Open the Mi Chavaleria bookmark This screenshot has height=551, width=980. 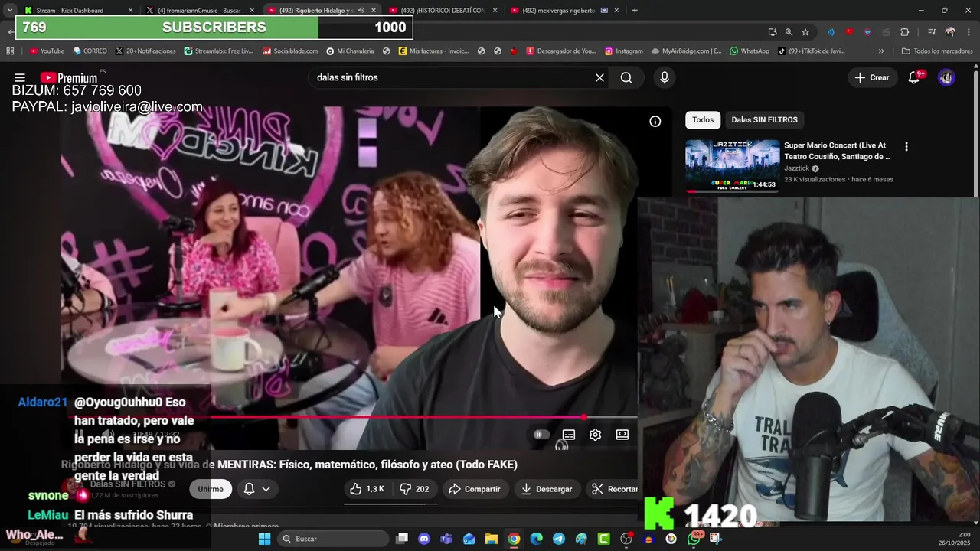click(350, 51)
